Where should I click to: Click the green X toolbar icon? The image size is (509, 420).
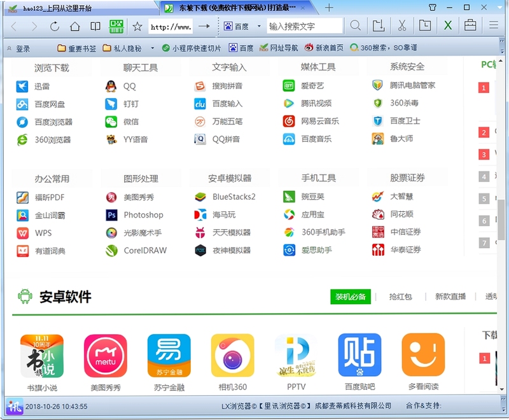[x=448, y=25]
